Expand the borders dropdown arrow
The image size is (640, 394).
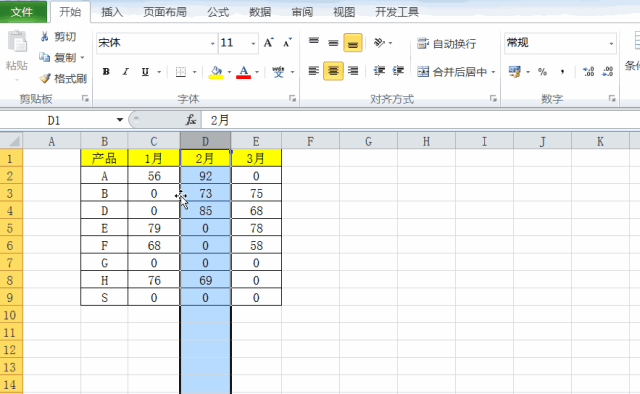tap(194, 72)
